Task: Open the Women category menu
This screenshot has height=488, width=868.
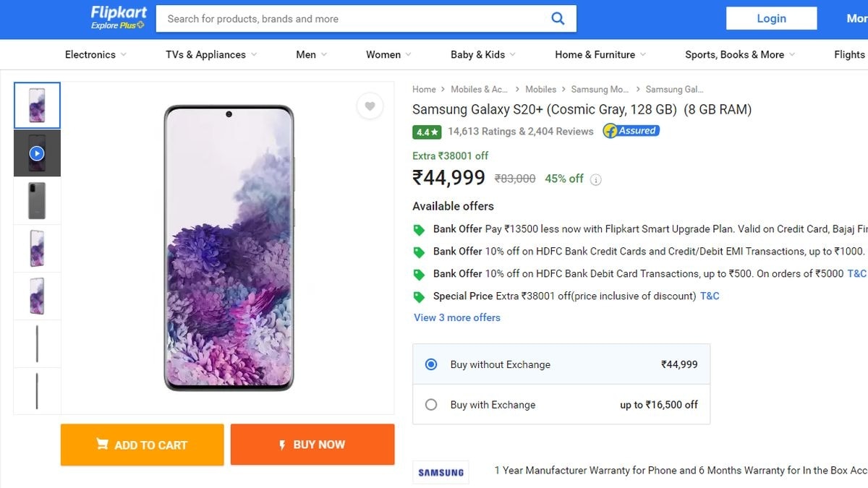Action: [x=388, y=54]
